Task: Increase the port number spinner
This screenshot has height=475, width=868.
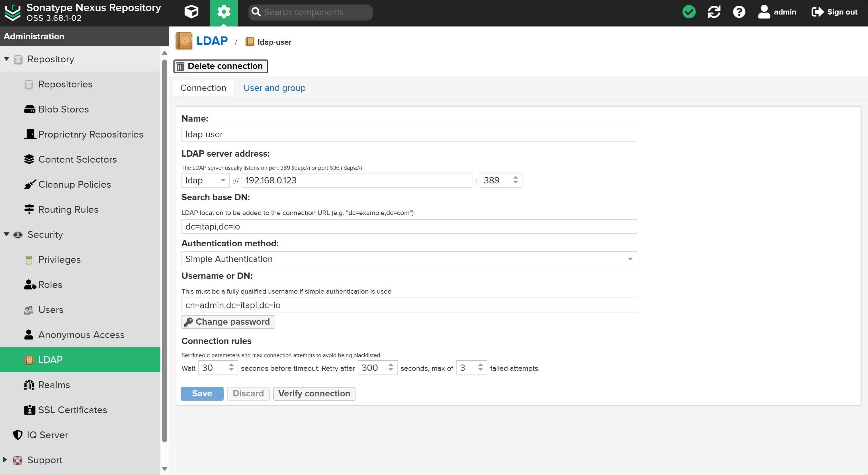Action: click(x=516, y=177)
